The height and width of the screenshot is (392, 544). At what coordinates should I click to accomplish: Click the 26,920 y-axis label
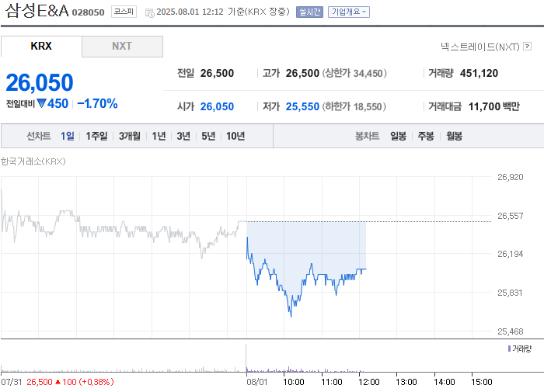point(511,177)
